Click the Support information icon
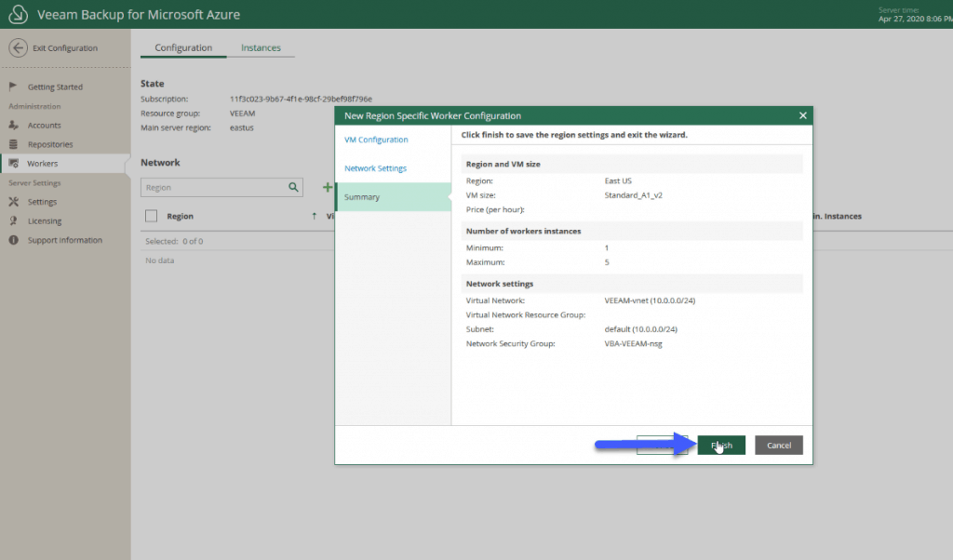953x560 pixels. (13, 240)
